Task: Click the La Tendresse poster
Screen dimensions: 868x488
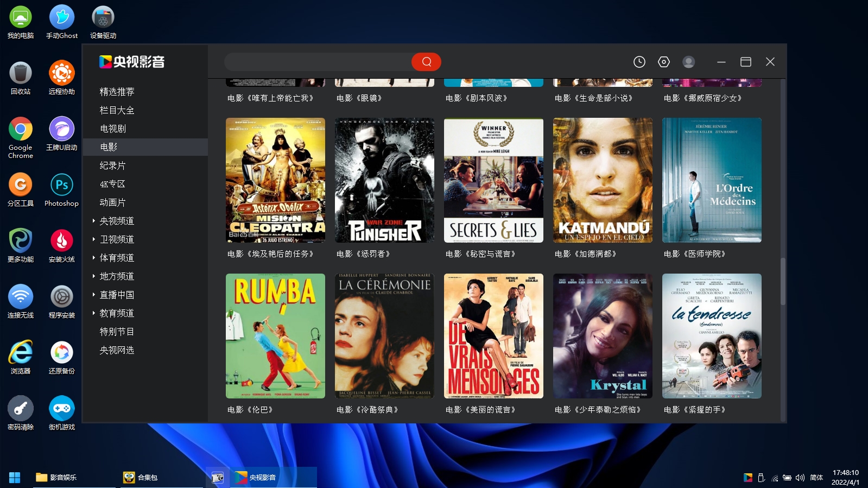Action: 712,336
